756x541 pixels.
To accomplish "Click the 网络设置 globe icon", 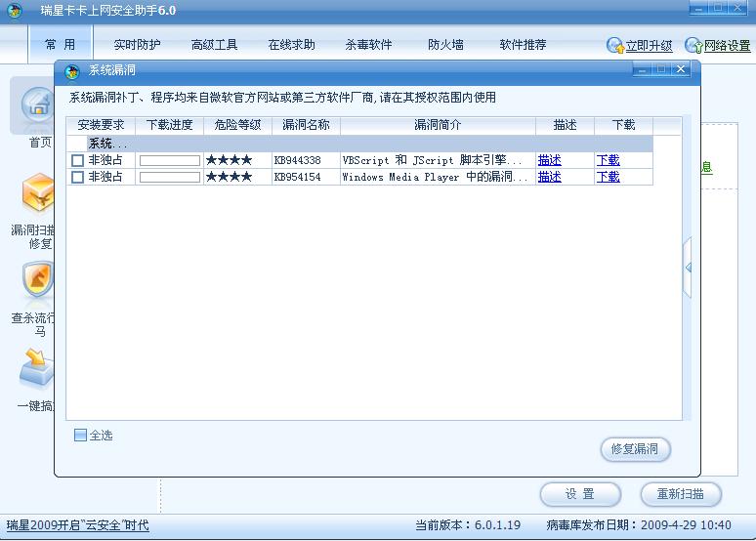I will pos(693,45).
